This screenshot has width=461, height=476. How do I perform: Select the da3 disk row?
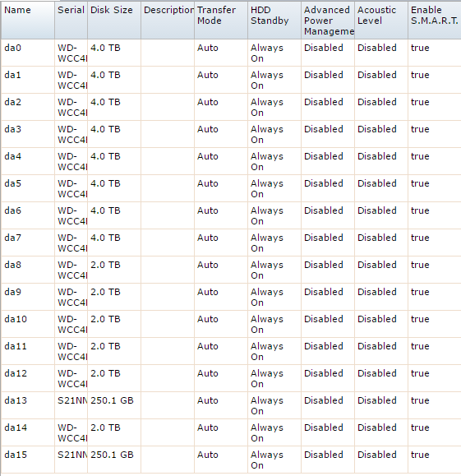click(x=231, y=134)
